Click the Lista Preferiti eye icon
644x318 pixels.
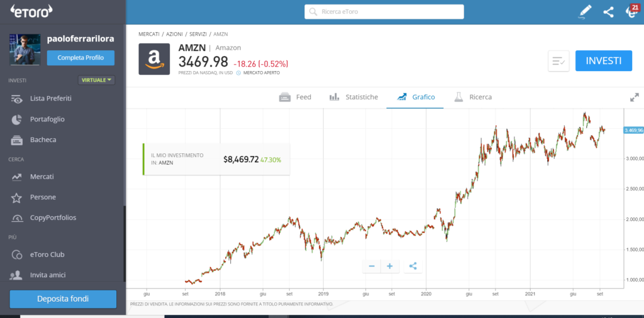[x=16, y=99]
